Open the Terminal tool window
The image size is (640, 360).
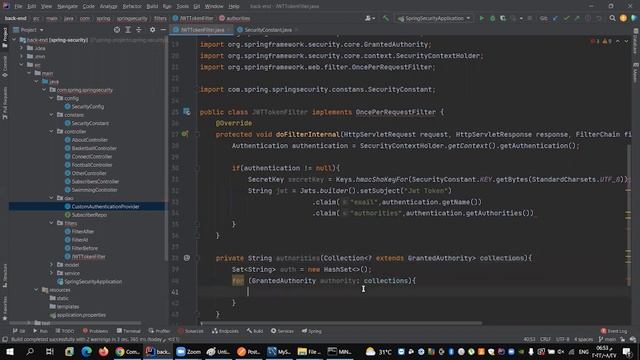(x=129, y=331)
